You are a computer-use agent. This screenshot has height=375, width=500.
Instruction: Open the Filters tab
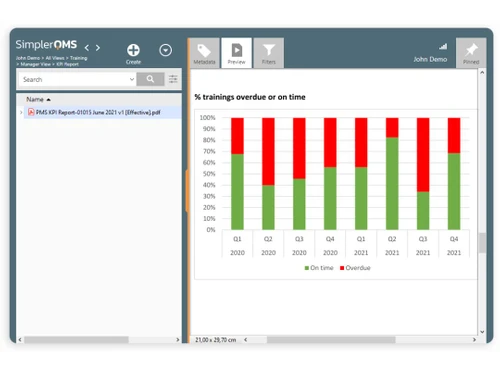coord(269,53)
